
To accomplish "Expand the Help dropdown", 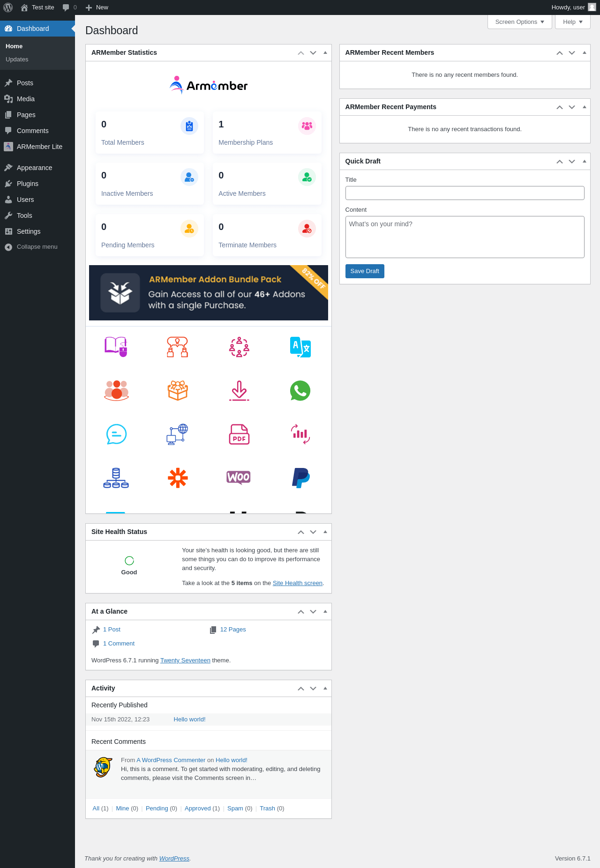I will coord(573,22).
